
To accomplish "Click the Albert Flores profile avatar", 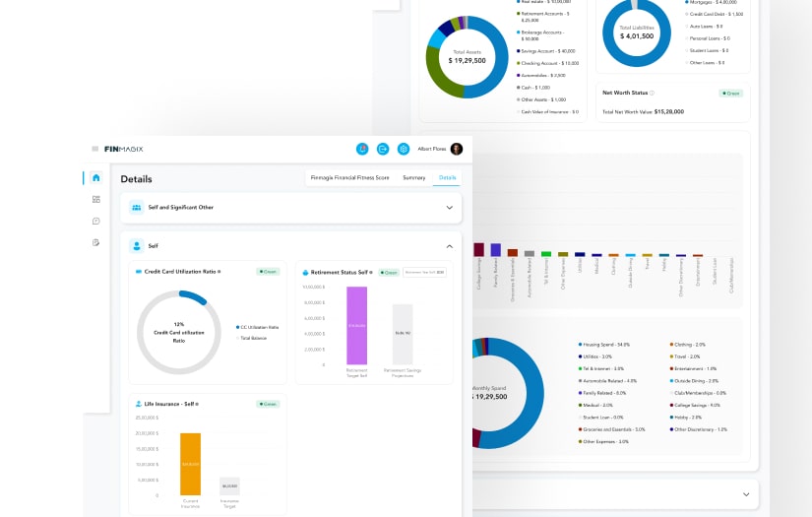I will pyautogui.click(x=457, y=149).
